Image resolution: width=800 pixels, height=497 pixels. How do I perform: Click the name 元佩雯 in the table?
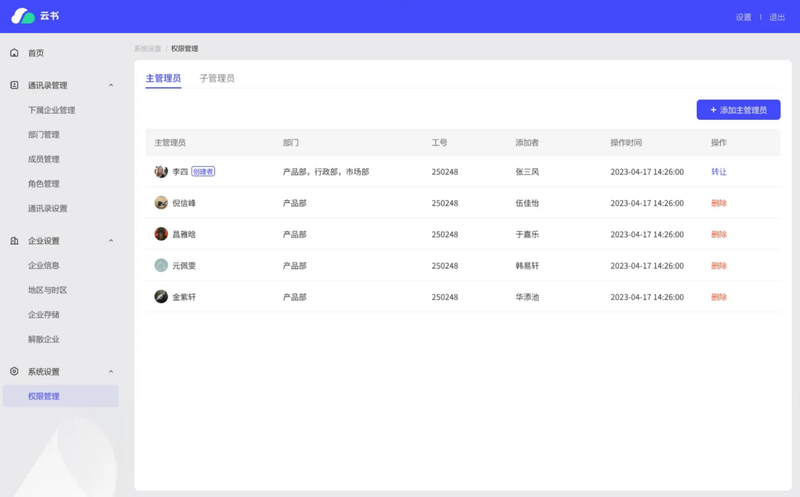tap(184, 266)
